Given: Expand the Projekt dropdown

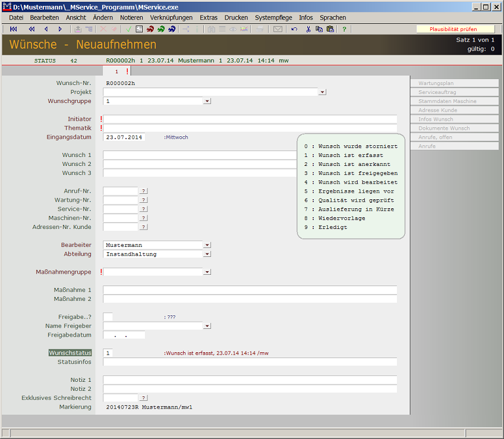Looking at the screenshot, I should click(322, 92).
